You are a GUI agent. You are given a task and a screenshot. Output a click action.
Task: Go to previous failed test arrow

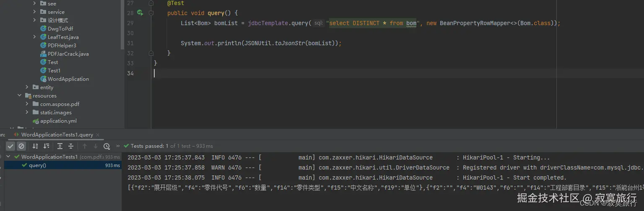click(x=85, y=146)
